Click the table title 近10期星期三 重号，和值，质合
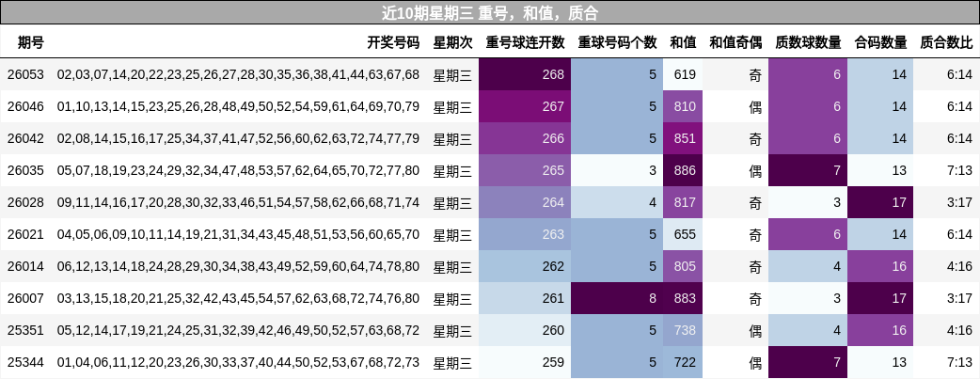Viewport: 980px width, 379px height. coord(490,12)
